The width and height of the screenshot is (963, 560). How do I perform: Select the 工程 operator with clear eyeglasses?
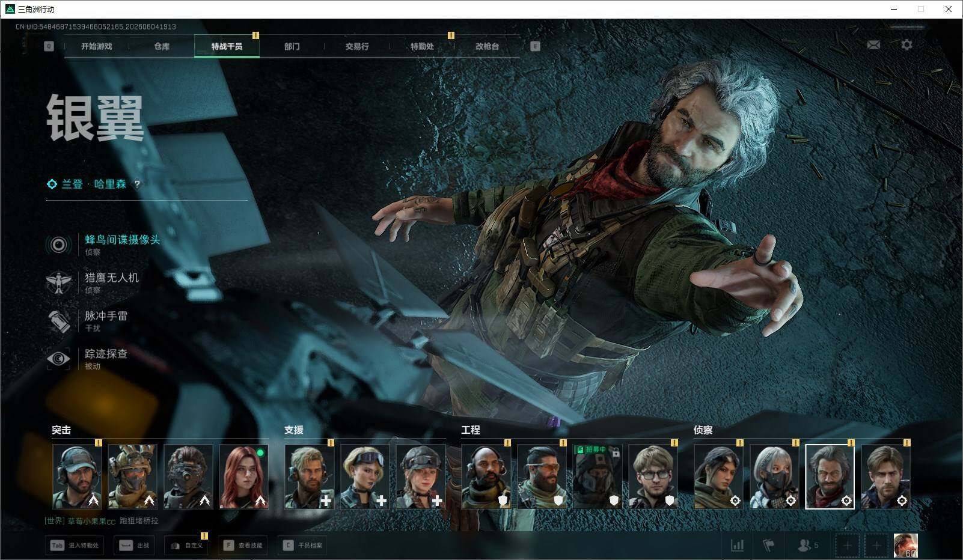click(x=653, y=476)
